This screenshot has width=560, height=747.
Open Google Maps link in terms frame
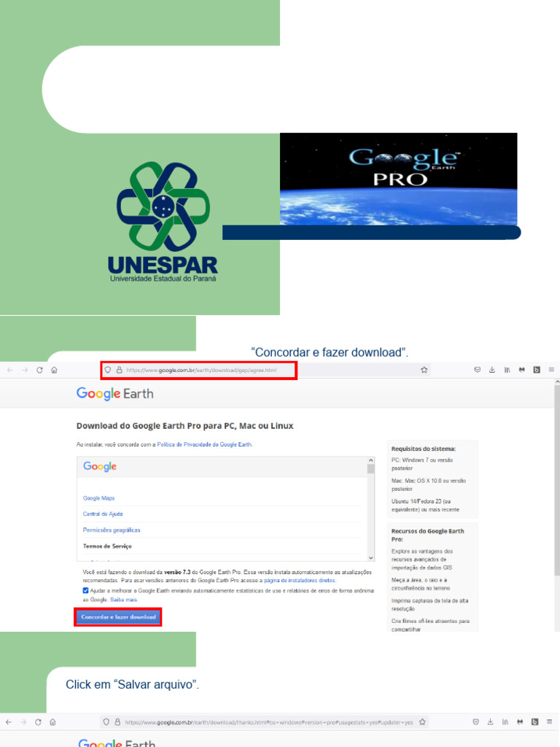[x=98, y=498]
